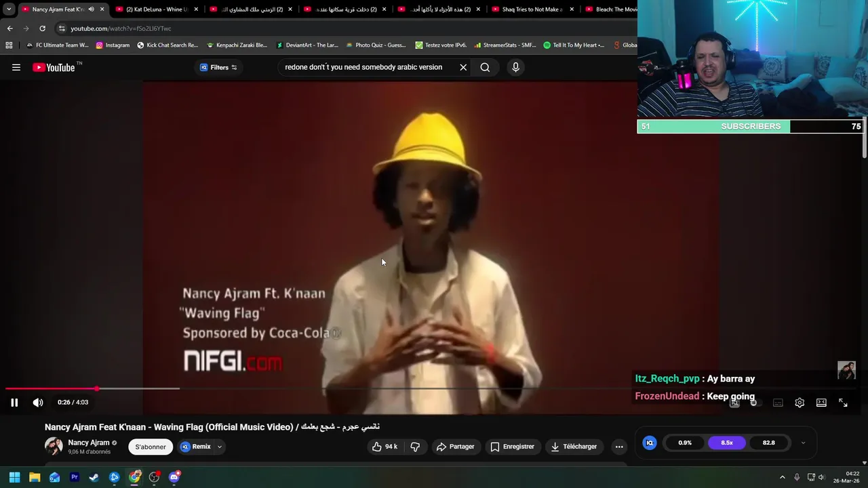Screen dimensions: 868x488
Task: Show hidden system tray icons chevron
Action: pyautogui.click(x=782, y=477)
